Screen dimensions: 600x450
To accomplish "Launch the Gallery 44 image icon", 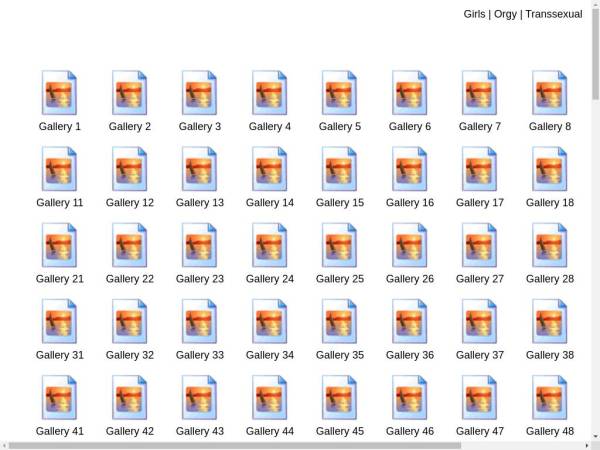I will (x=269, y=397).
